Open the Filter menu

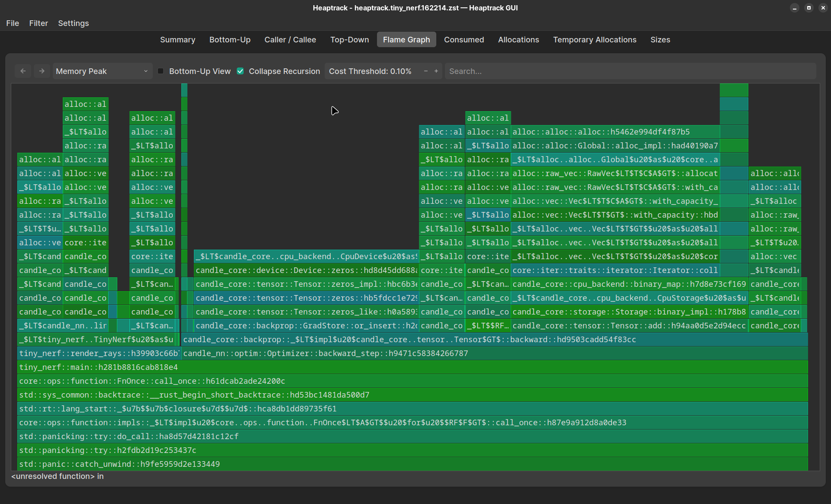39,23
